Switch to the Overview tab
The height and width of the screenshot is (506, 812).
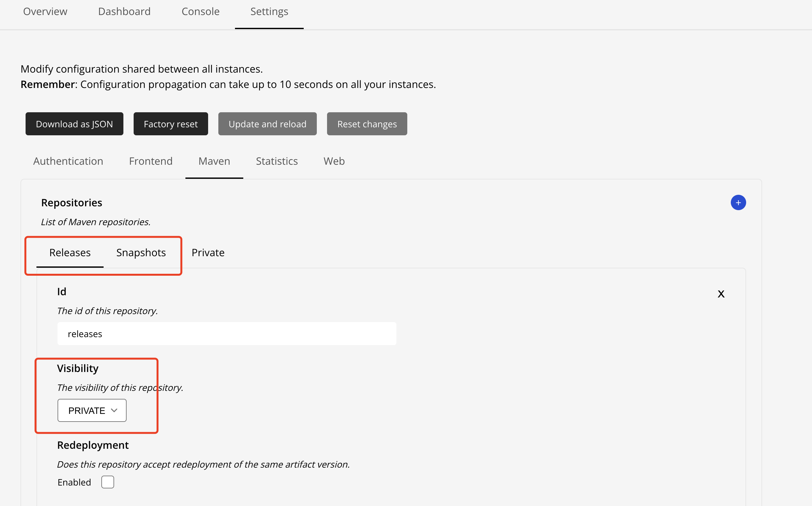[45, 12]
